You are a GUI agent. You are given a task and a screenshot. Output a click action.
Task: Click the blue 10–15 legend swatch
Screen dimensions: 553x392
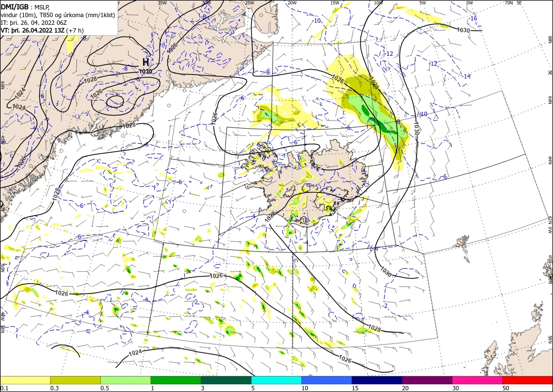coord(327,380)
